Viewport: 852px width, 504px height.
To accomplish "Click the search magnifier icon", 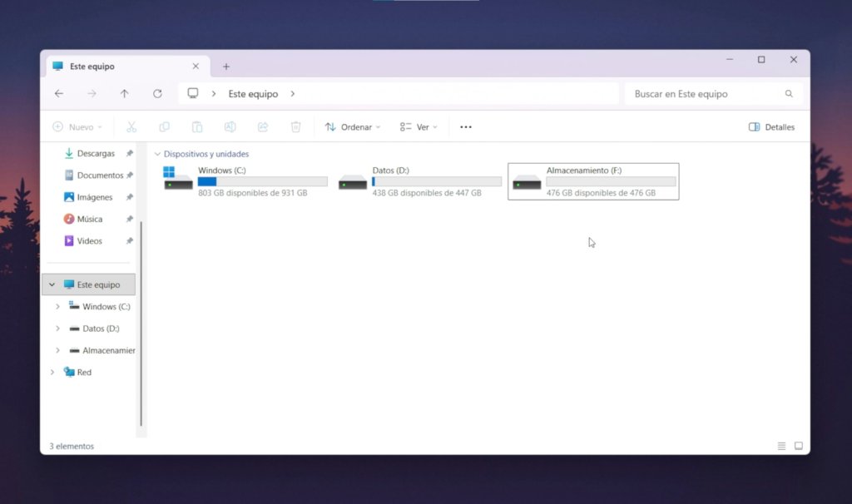I will pyautogui.click(x=789, y=94).
